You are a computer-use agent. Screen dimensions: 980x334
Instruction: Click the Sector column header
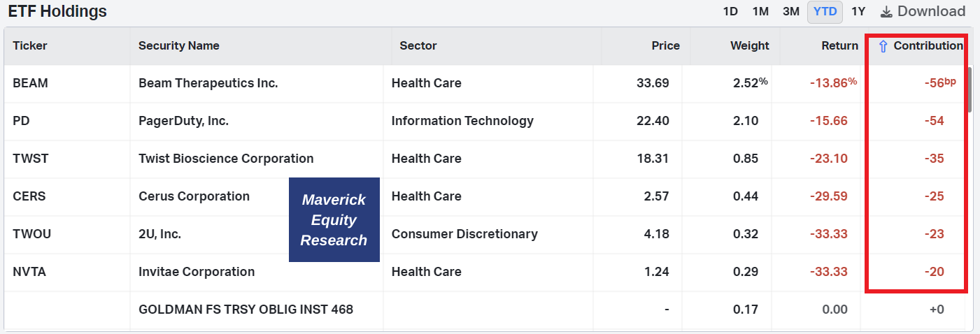click(418, 45)
